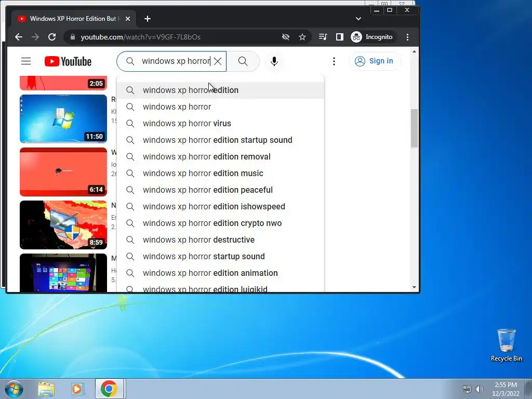Clear the search box with the X
The image size is (532, 399).
[218, 61]
